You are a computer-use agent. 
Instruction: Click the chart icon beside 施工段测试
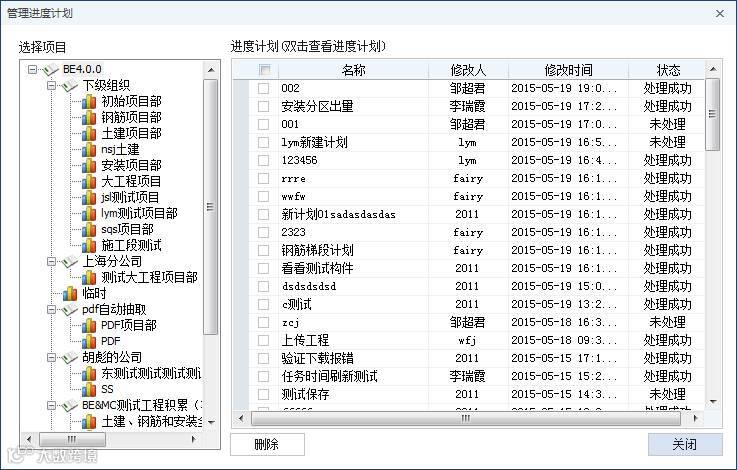(x=89, y=245)
